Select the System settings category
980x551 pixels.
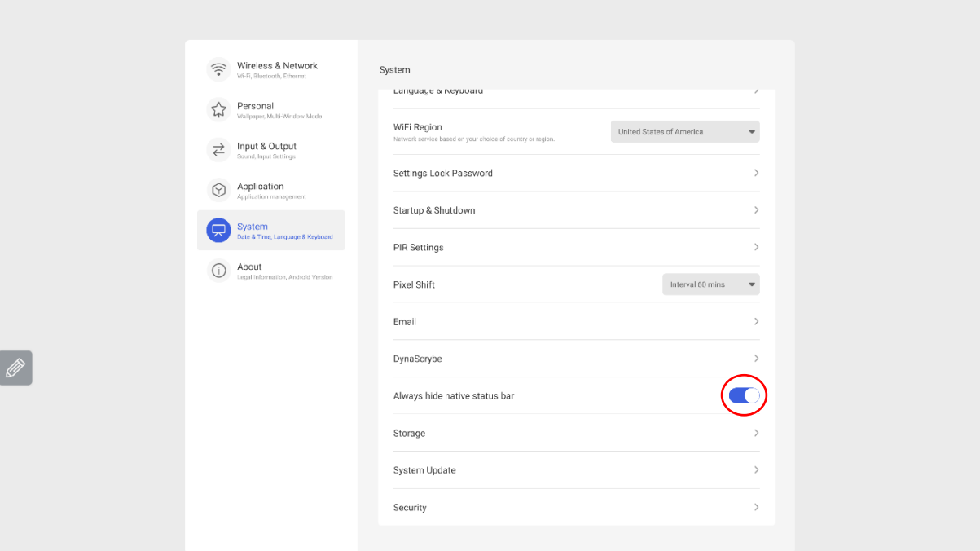tap(270, 230)
